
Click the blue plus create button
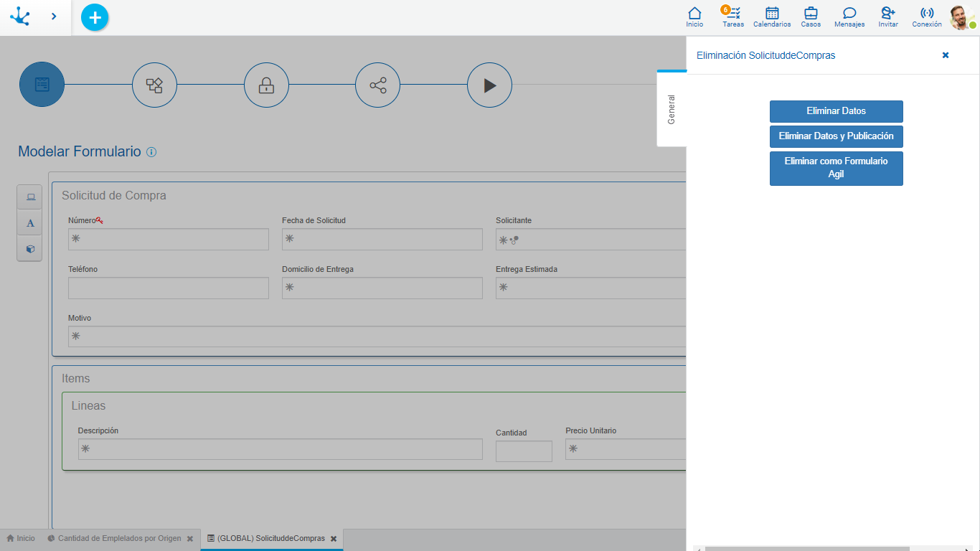(x=95, y=17)
